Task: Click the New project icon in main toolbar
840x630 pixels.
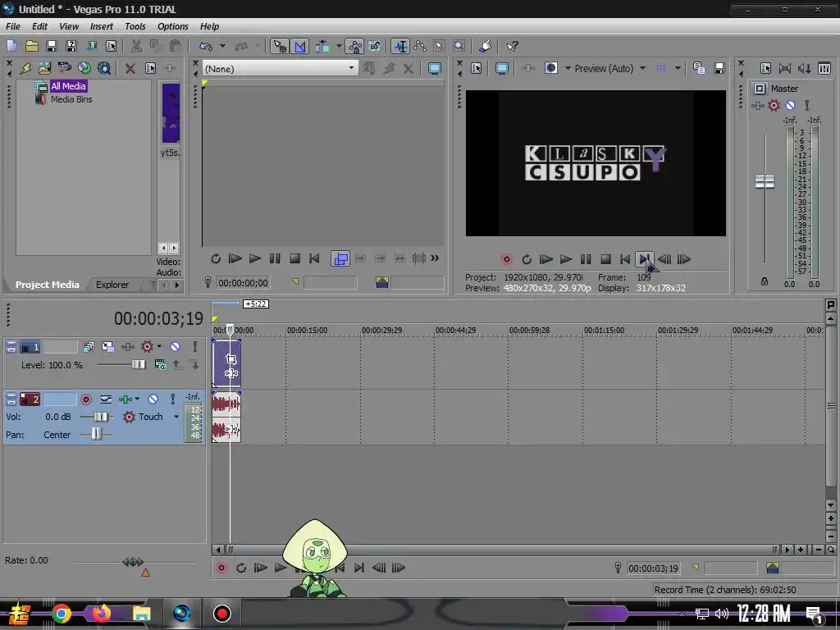Action: pyautogui.click(x=11, y=46)
